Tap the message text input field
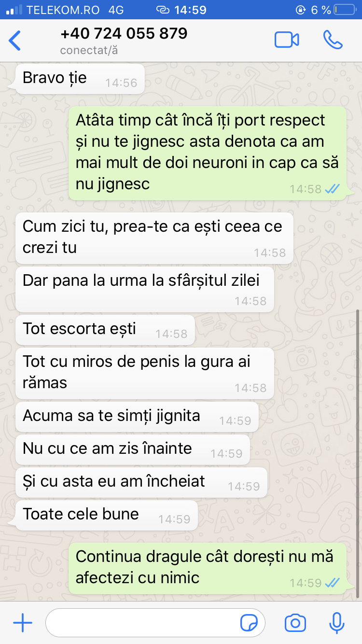 [x=155, y=623]
